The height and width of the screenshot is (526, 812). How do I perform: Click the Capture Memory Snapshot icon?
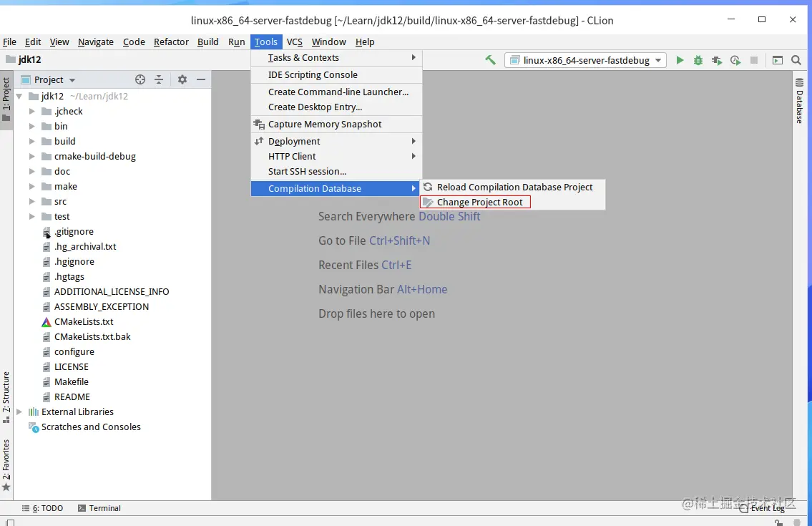[259, 125]
